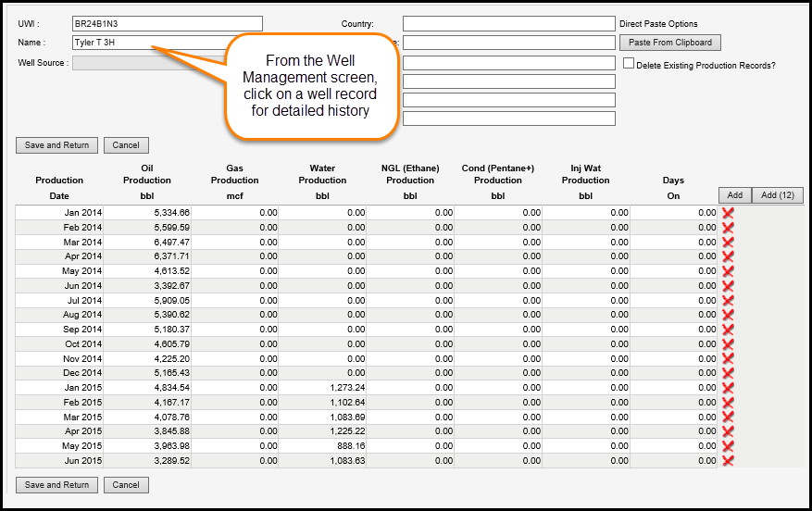This screenshot has width=812, height=511.
Task: Delete the Feb 2015 production record
Action: pyautogui.click(x=728, y=403)
